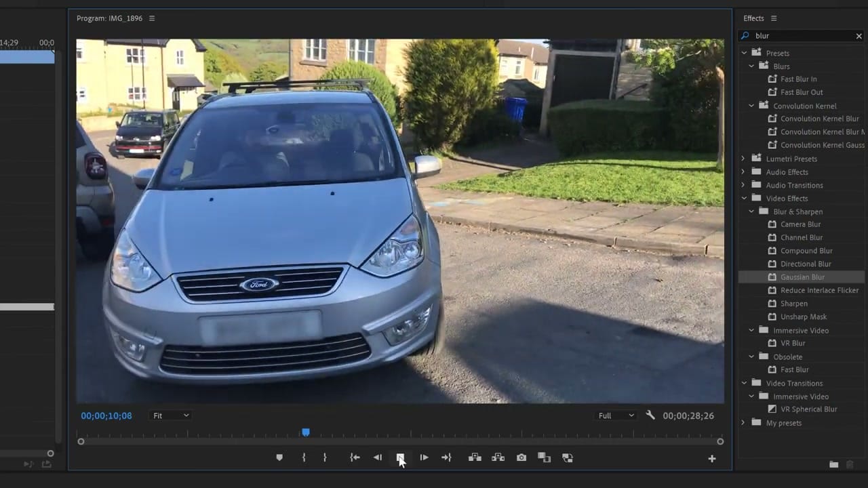
Task: Select the Gaussian Blur effect
Action: click(x=802, y=277)
